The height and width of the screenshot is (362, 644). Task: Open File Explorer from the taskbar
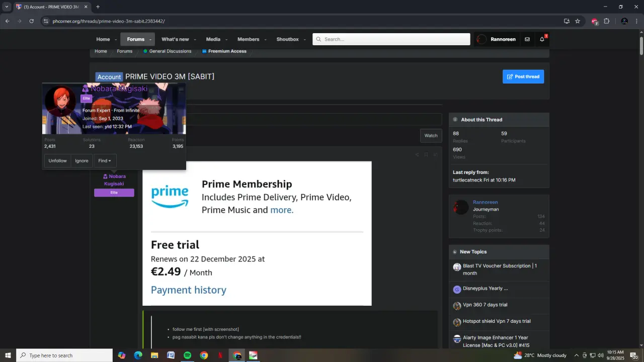[154, 355]
